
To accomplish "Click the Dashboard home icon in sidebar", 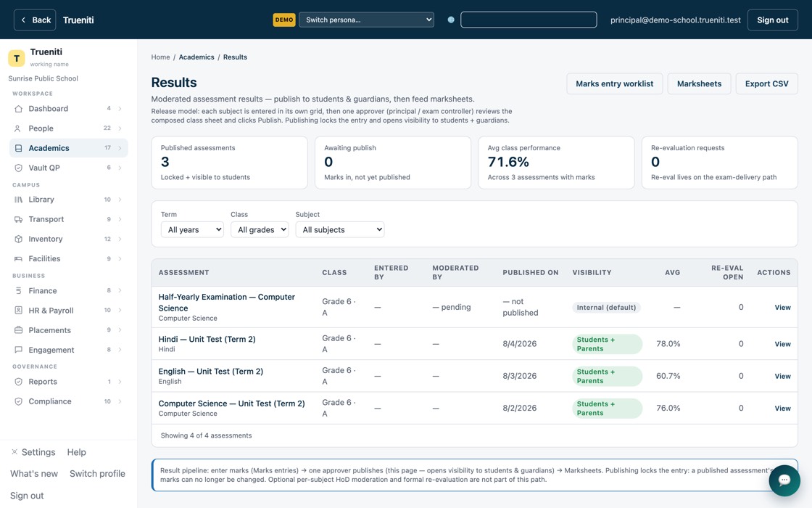I will click(19, 109).
